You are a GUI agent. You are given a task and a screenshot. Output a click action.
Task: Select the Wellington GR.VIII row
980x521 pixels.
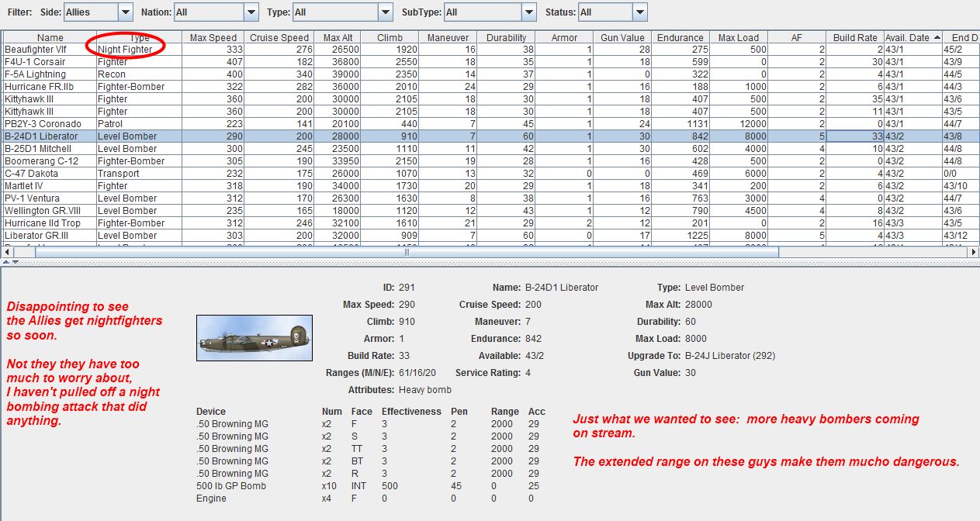point(42,211)
